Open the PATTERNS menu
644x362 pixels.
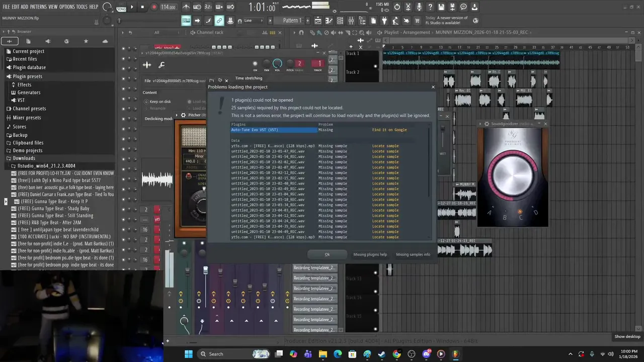38,7
